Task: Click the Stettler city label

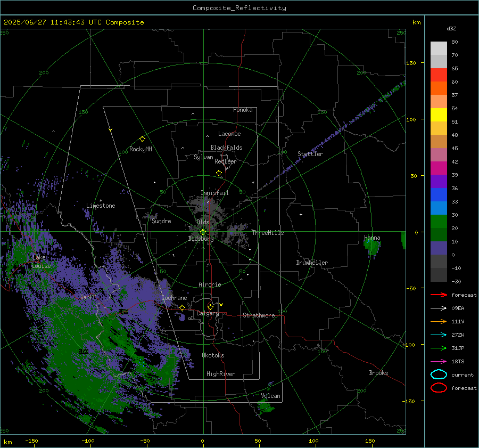Action: click(x=310, y=154)
